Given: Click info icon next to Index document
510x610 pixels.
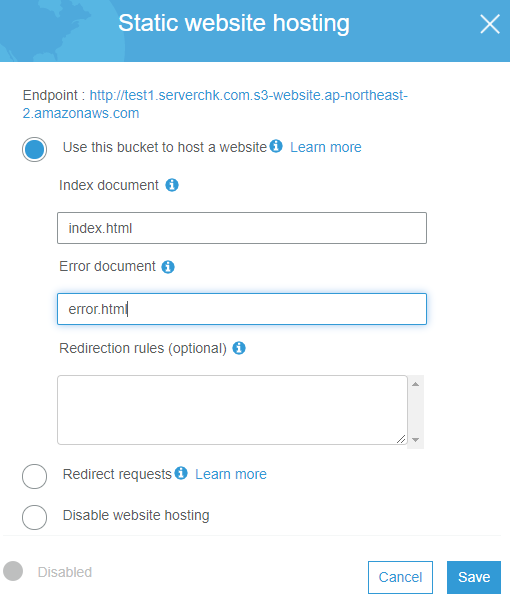Looking at the screenshot, I should pos(172,185).
